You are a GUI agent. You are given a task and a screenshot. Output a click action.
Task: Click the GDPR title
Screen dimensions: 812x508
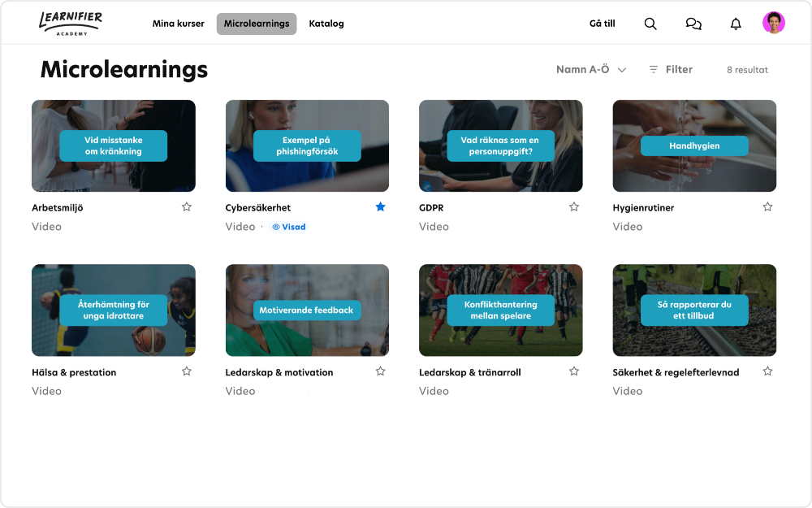431,208
